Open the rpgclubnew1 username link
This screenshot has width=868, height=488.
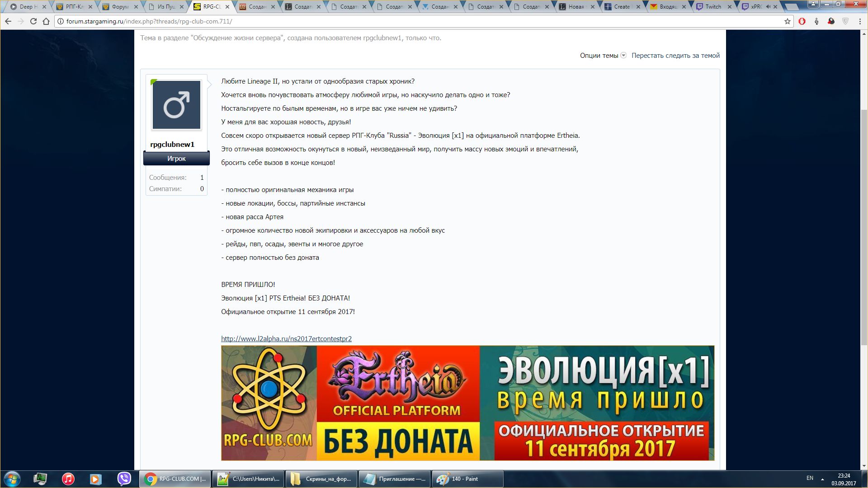(172, 145)
